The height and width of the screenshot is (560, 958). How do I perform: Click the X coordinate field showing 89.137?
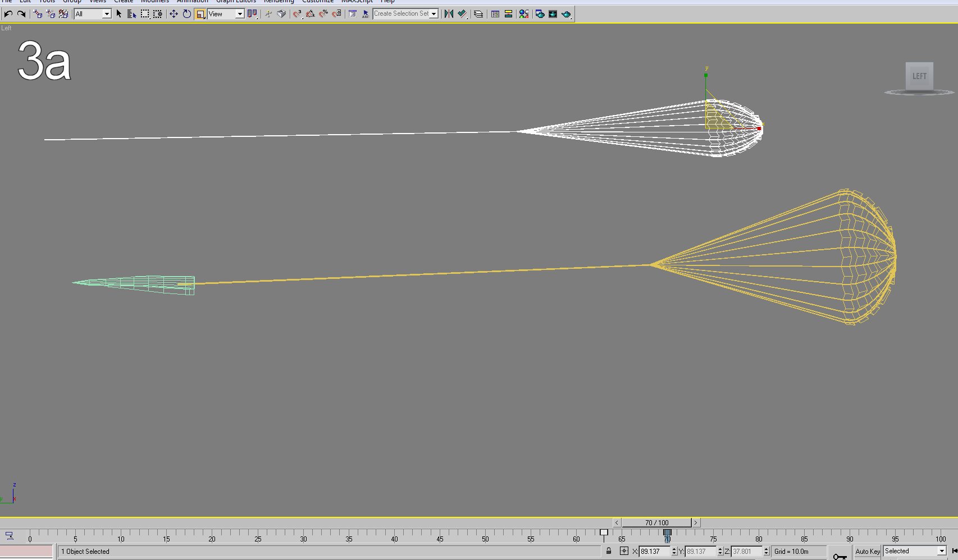pos(655,552)
